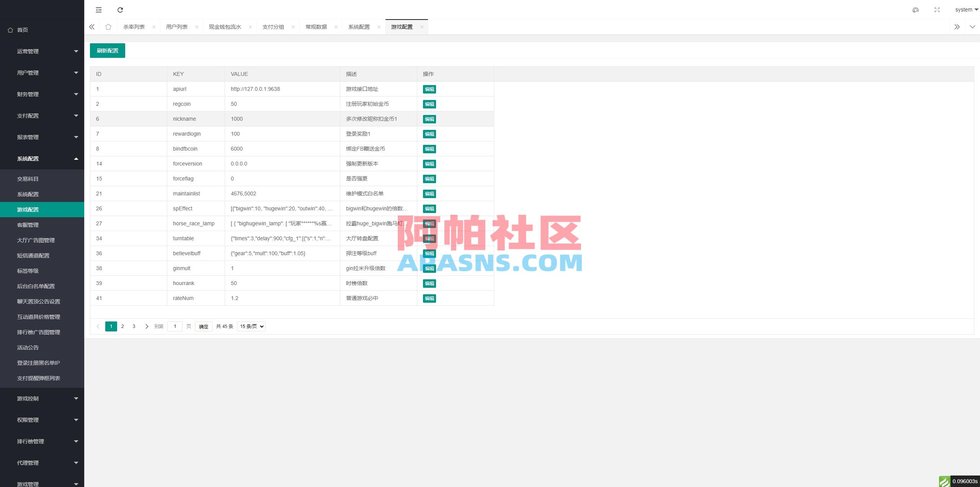Close the 杀率列表 tab
The height and width of the screenshot is (487, 980).
[x=154, y=27]
